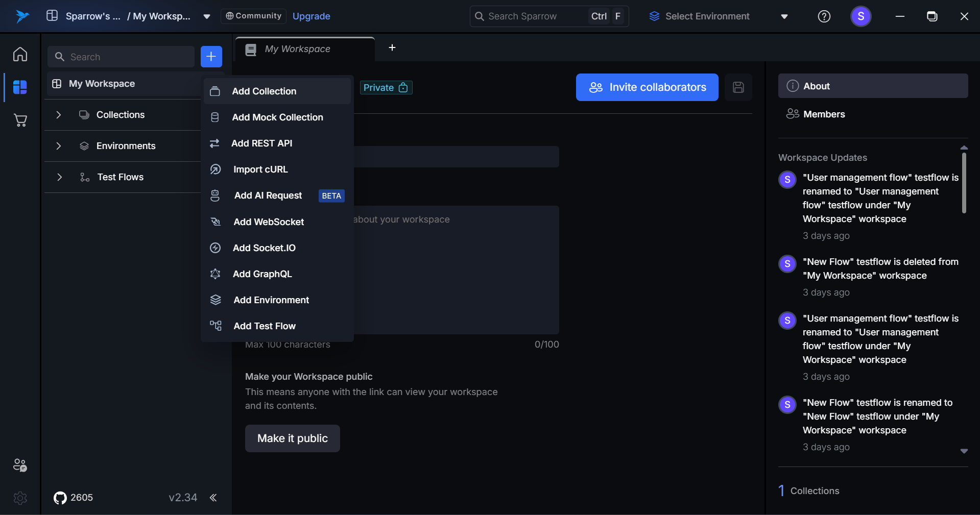This screenshot has width=980, height=515.
Task: Expand the Test Flows section
Action: 59,177
